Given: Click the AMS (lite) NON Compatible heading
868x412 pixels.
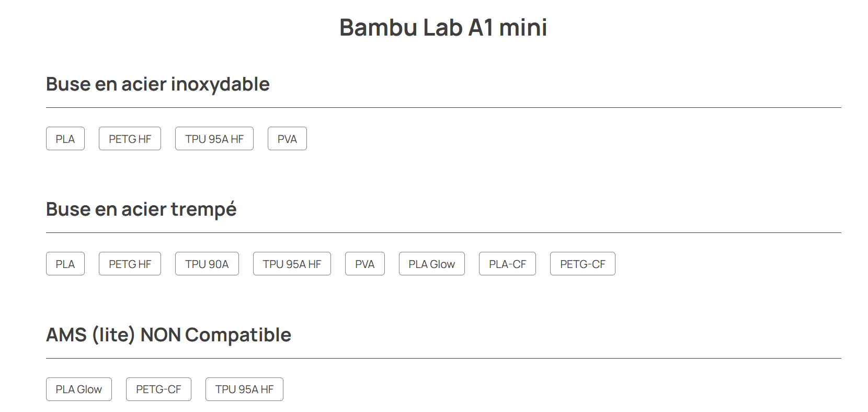Looking at the screenshot, I should (x=168, y=335).
